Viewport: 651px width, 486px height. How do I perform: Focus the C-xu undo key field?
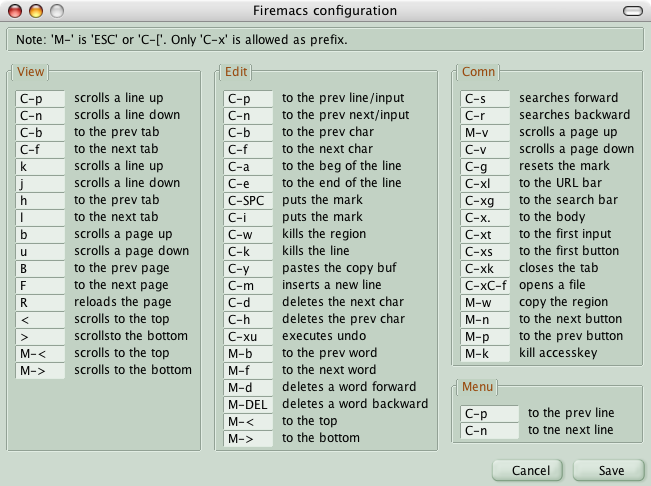pos(248,337)
